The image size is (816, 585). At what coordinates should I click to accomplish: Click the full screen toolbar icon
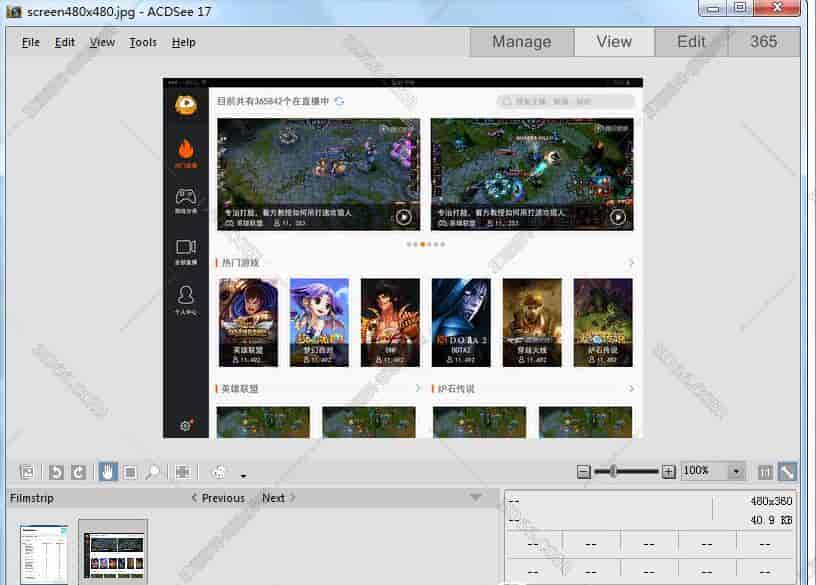[x=183, y=472]
